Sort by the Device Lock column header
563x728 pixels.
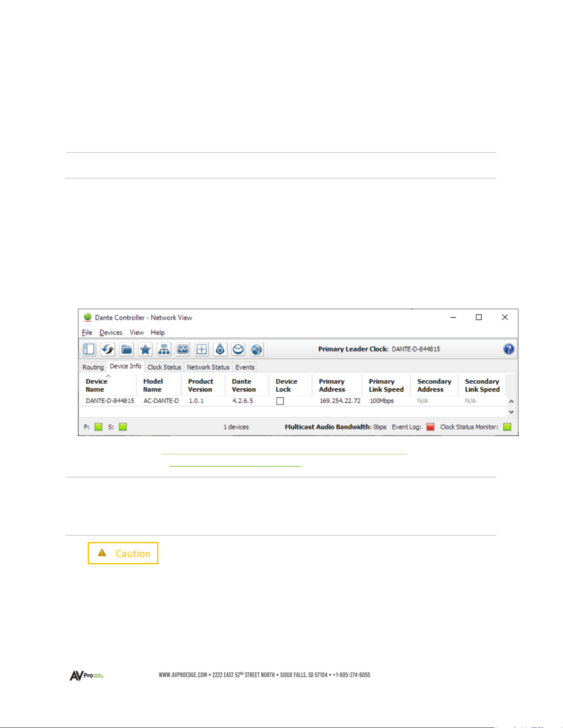(x=290, y=385)
